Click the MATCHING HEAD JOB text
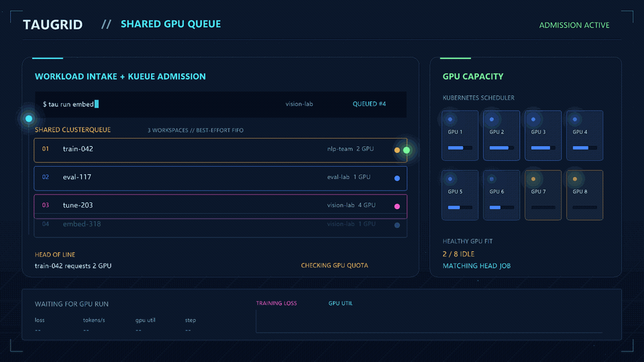This screenshot has height=362, width=644. tap(476, 266)
